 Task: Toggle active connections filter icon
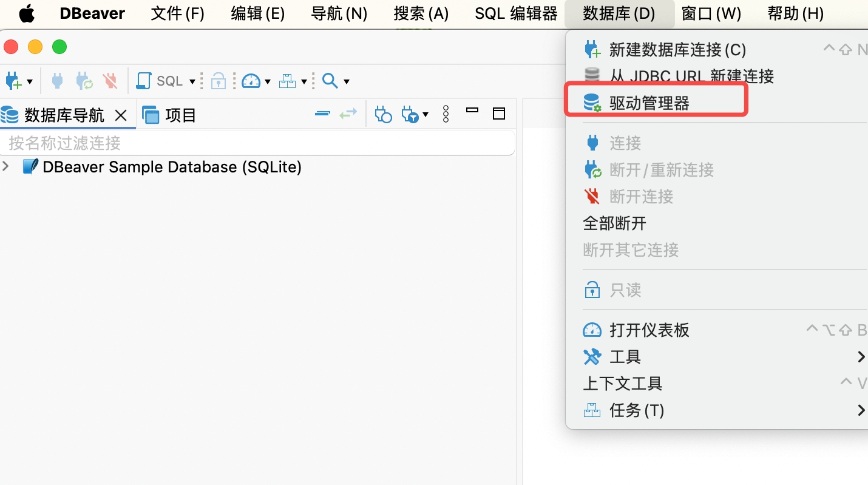383,114
